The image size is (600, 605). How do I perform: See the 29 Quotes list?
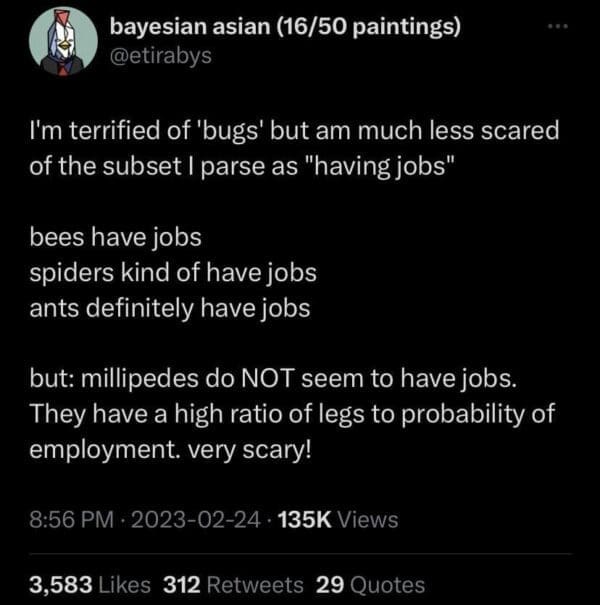(370, 584)
